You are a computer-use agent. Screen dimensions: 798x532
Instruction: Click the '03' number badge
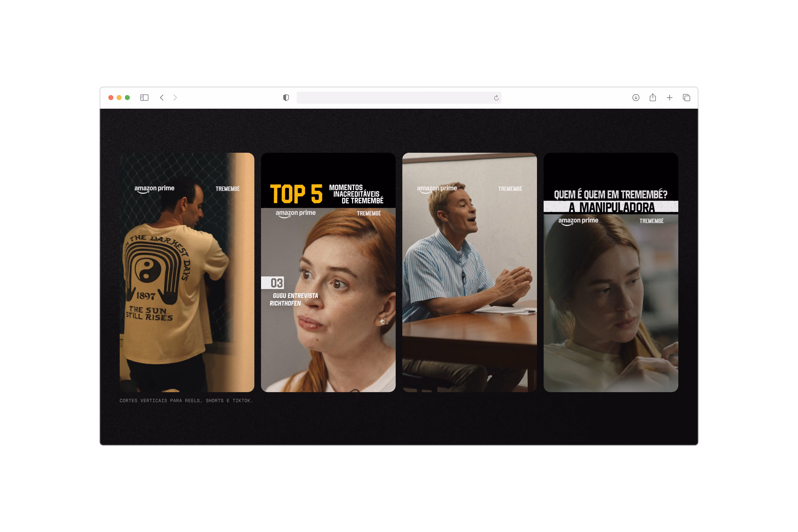pos(272,283)
